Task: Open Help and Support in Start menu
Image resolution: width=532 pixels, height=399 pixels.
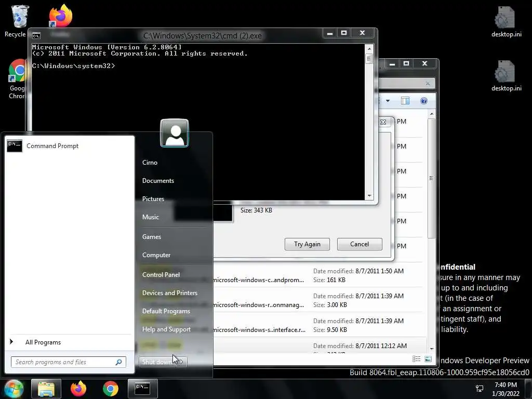Action: click(166, 329)
